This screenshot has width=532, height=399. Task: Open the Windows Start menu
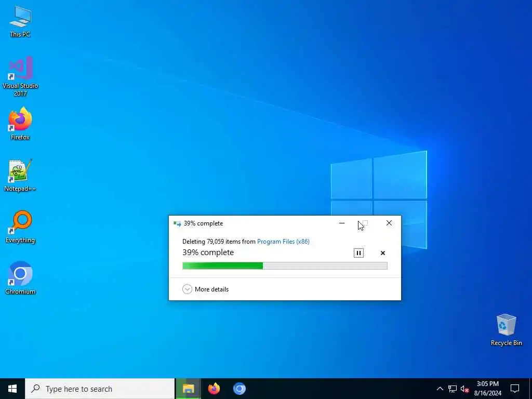coord(12,389)
